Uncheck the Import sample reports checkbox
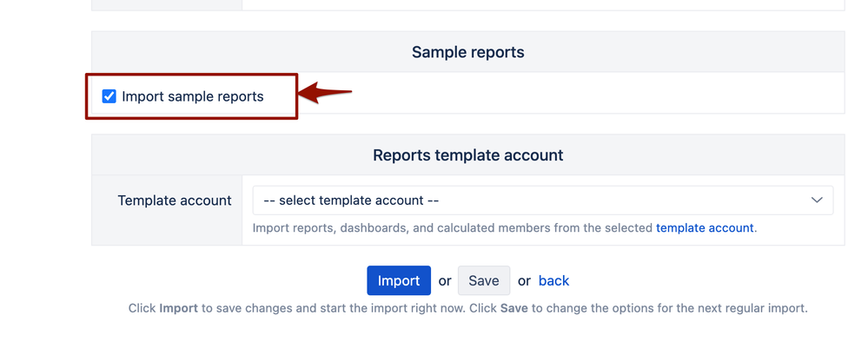Image resolution: width=868 pixels, height=348 pixels. [109, 96]
